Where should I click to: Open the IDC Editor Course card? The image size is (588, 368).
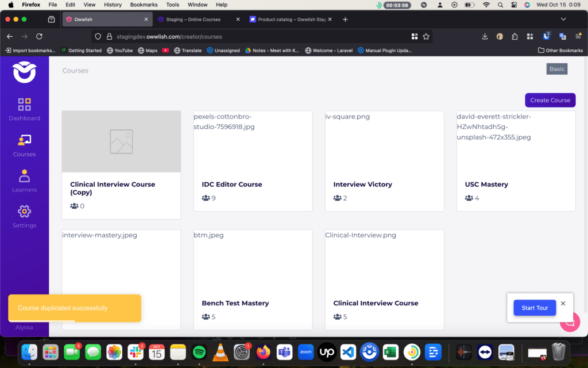tap(253, 161)
